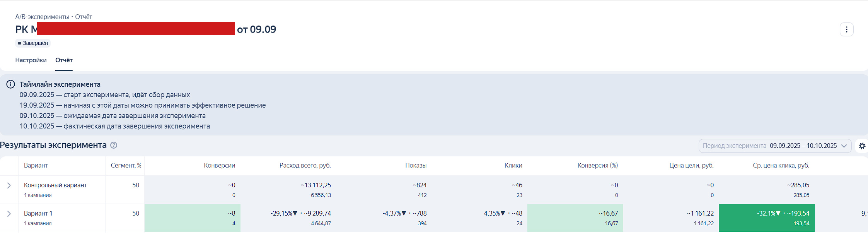868x233 pixels.
Task: Click help icon beside Результаты эксперимента
Action: click(x=114, y=145)
